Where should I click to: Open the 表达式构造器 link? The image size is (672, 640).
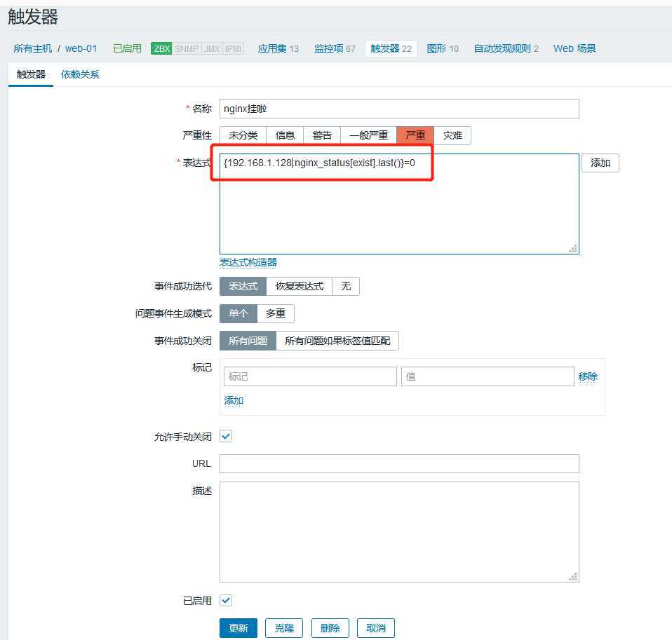[x=248, y=262]
